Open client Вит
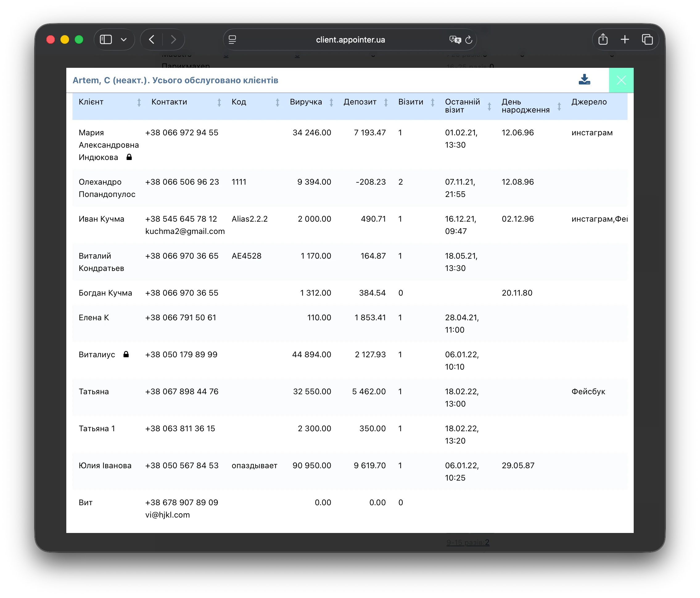Screen dimensions: 700x598 (x=85, y=502)
